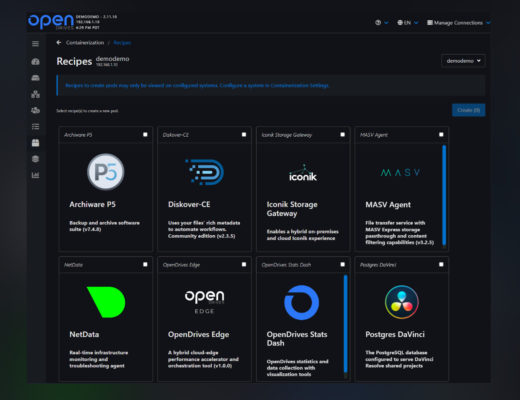Open the bar chart statistics sidebar icon
This screenshot has height=400, width=520.
[x=35, y=175]
